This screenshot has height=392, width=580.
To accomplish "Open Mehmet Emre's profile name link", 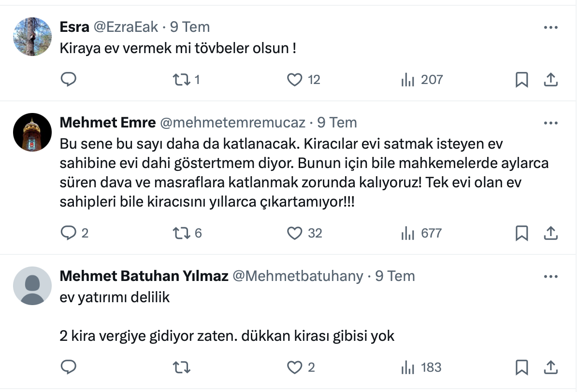I will (107, 123).
